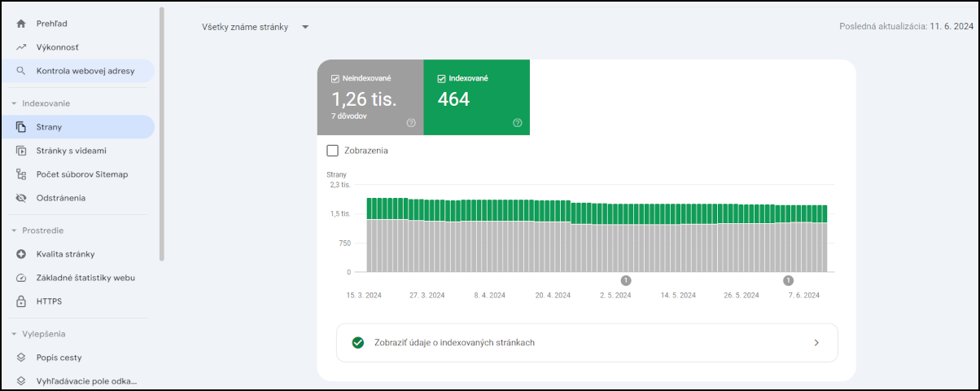Open Vyhľadávacie pole odkazov item

click(x=77, y=380)
